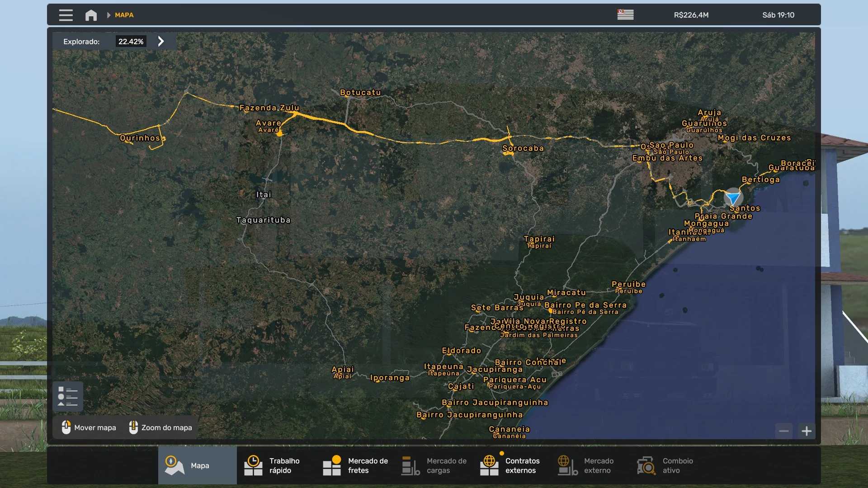Open the map legend list icon

(x=68, y=396)
